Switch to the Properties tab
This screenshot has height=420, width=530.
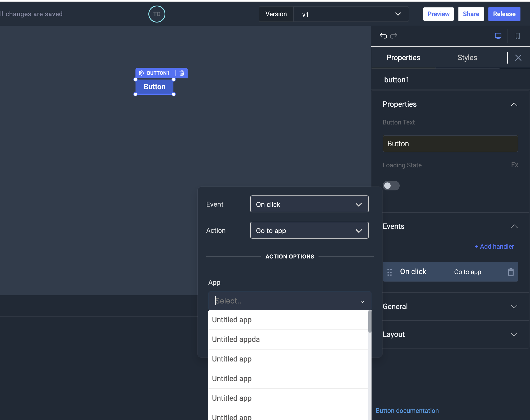403,57
